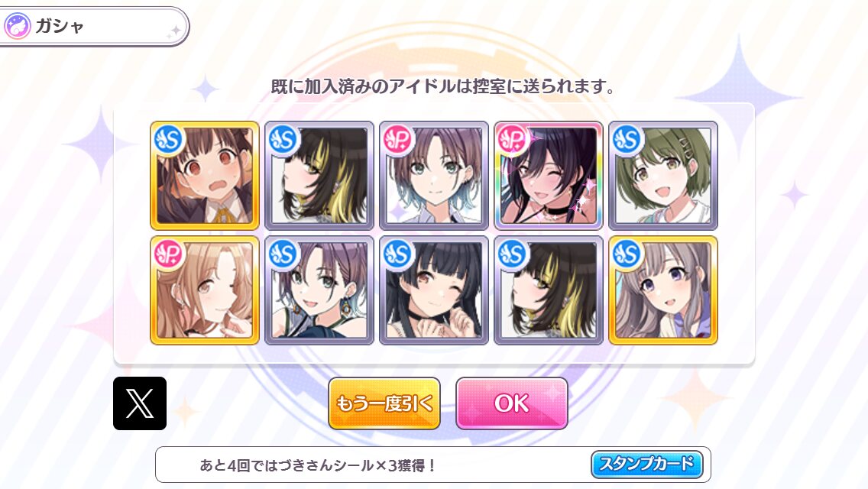Select the gold-framed gray-haired idol card
The width and height of the screenshot is (868, 489).
(x=663, y=290)
